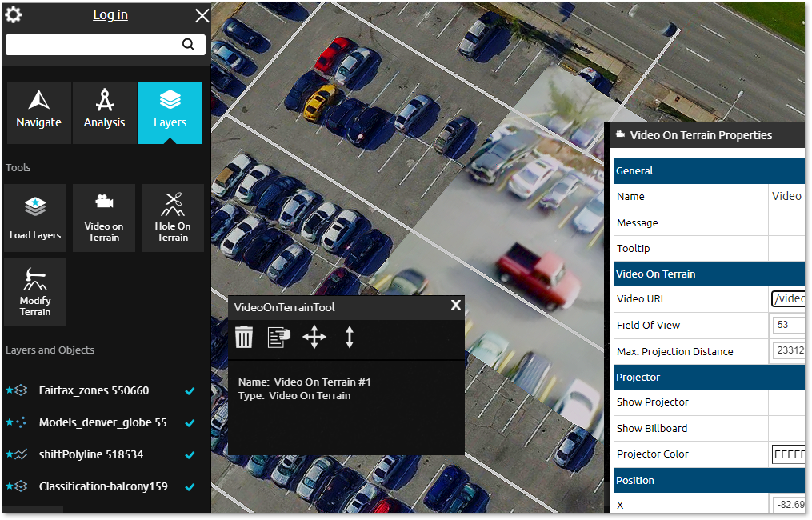The image size is (812, 520).
Task: Activate the vertical move arrow in VideoOnTerrainTool
Action: coord(349,337)
